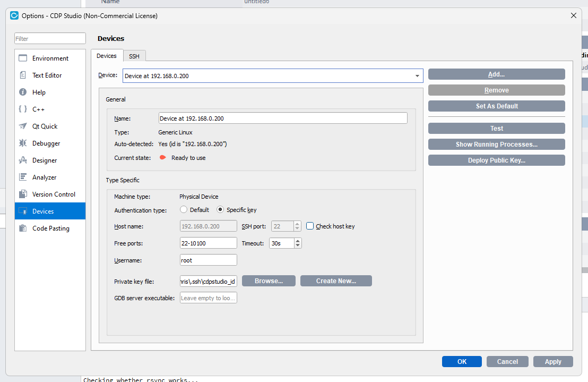Screen dimensions: 588x382
Task: Click the Timeout value field
Action: click(x=282, y=243)
